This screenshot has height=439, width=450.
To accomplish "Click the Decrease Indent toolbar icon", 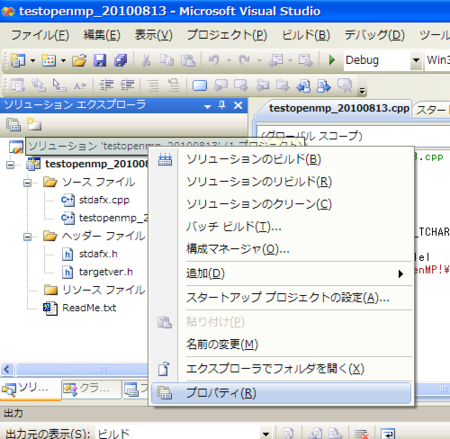I will 107,85.
